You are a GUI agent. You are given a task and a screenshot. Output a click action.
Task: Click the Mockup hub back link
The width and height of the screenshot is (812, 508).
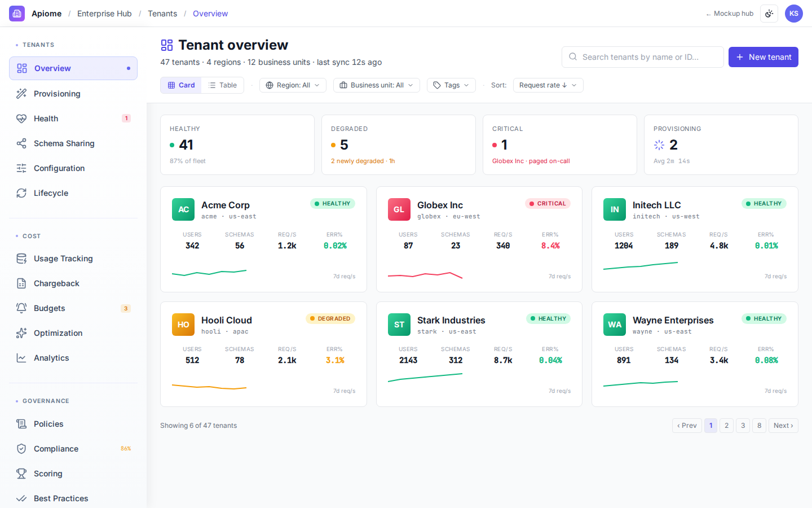(730, 14)
